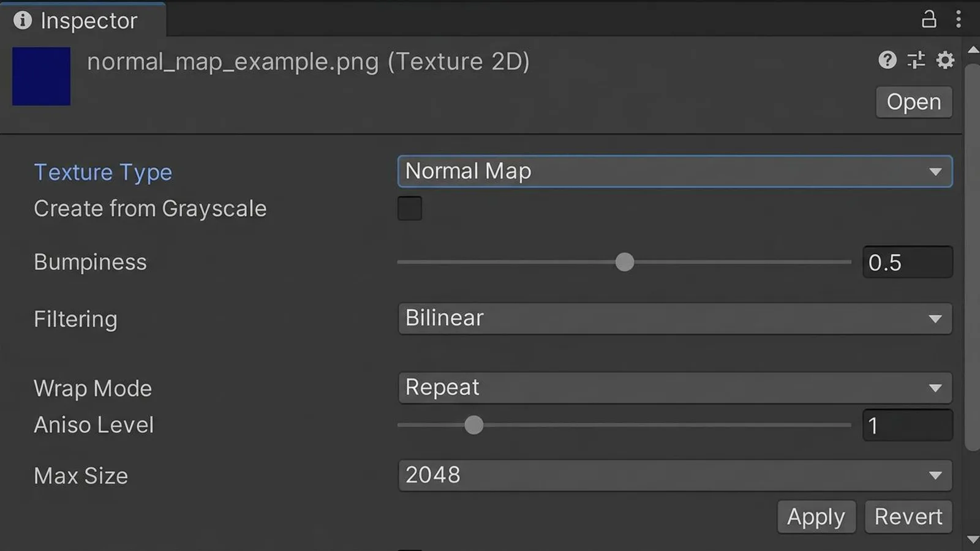Click the Aniso Level slider handle

pyautogui.click(x=473, y=425)
